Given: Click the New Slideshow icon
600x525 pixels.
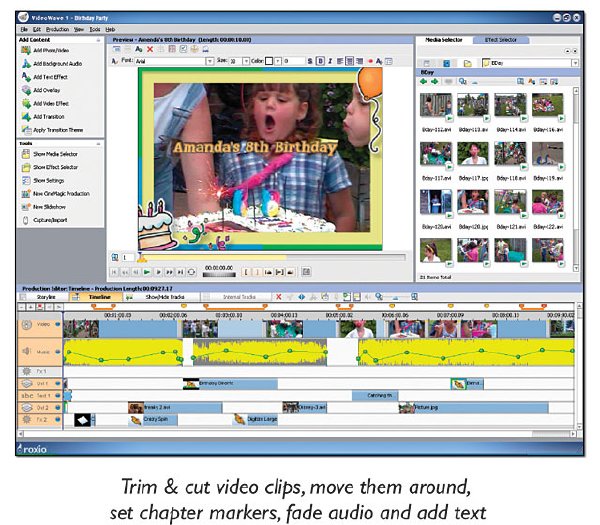Looking at the screenshot, I should (26, 207).
